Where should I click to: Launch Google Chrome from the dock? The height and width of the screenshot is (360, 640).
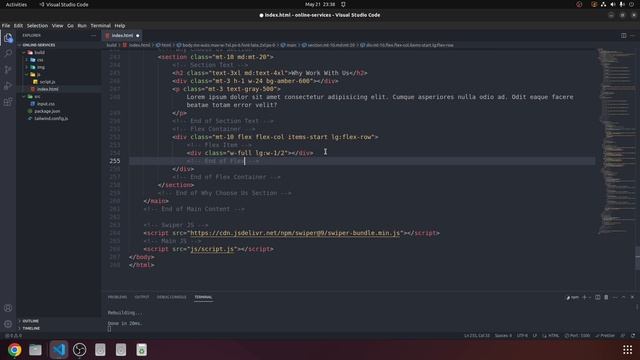tap(14, 350)
